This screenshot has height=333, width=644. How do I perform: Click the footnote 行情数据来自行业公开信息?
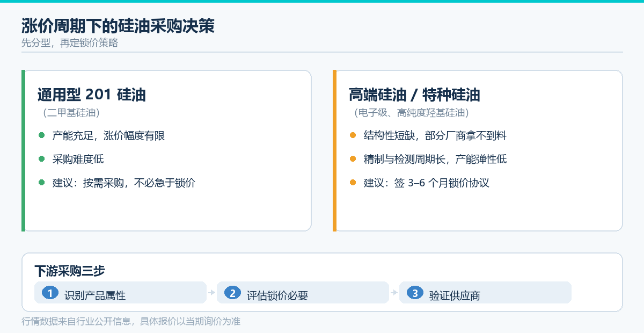[x=77, y=321]
